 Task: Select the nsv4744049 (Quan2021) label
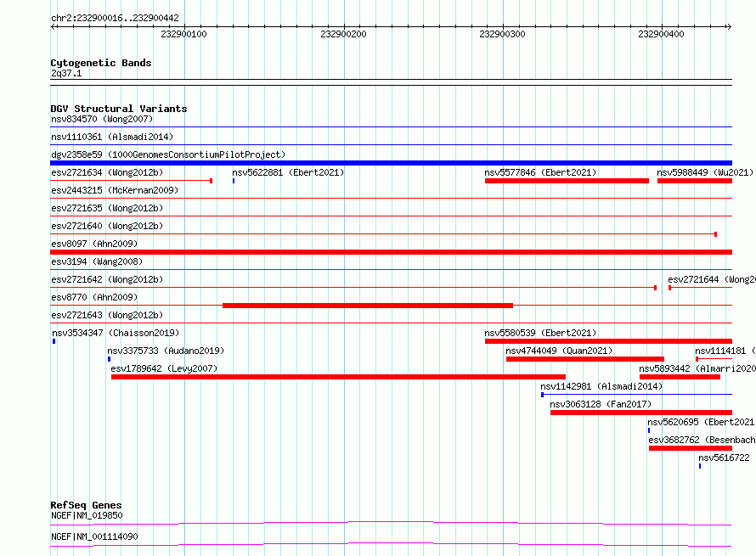559,351
